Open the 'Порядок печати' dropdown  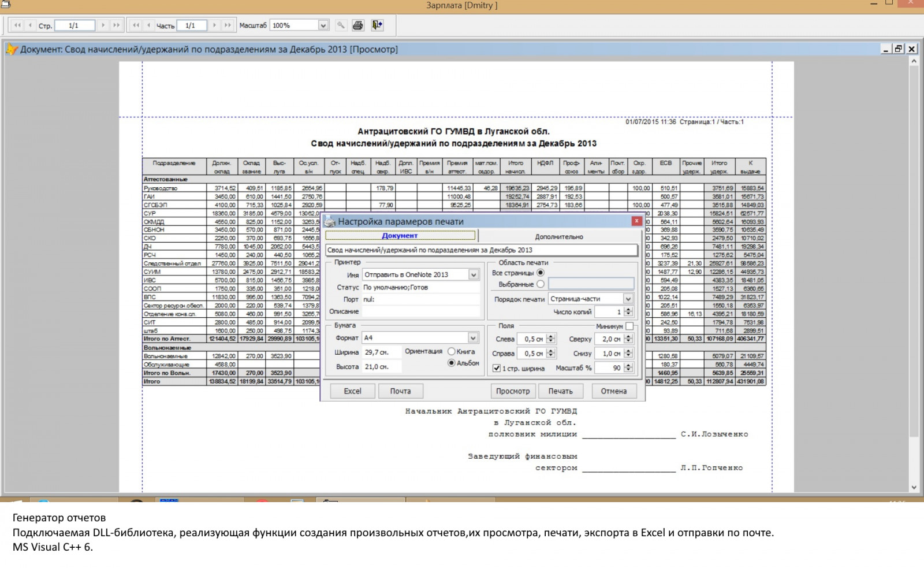point(628,299)
